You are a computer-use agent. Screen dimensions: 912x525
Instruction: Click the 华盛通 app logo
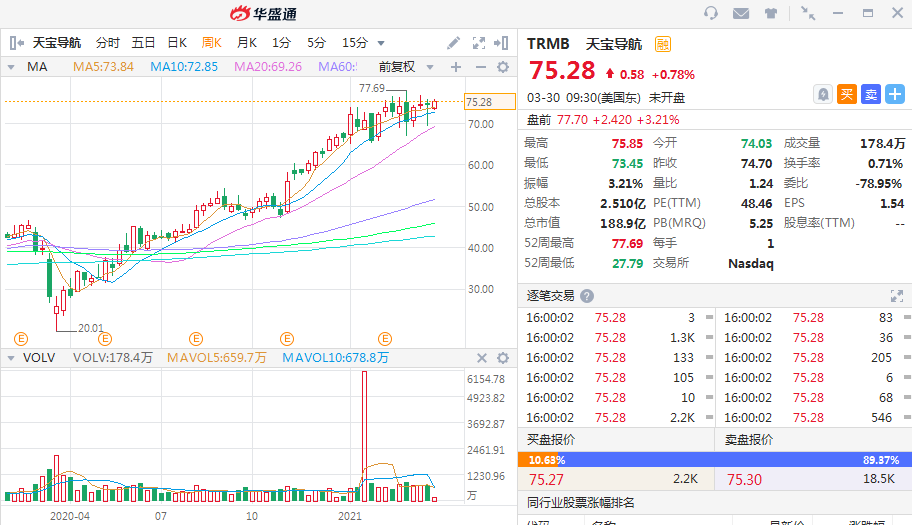263,14
